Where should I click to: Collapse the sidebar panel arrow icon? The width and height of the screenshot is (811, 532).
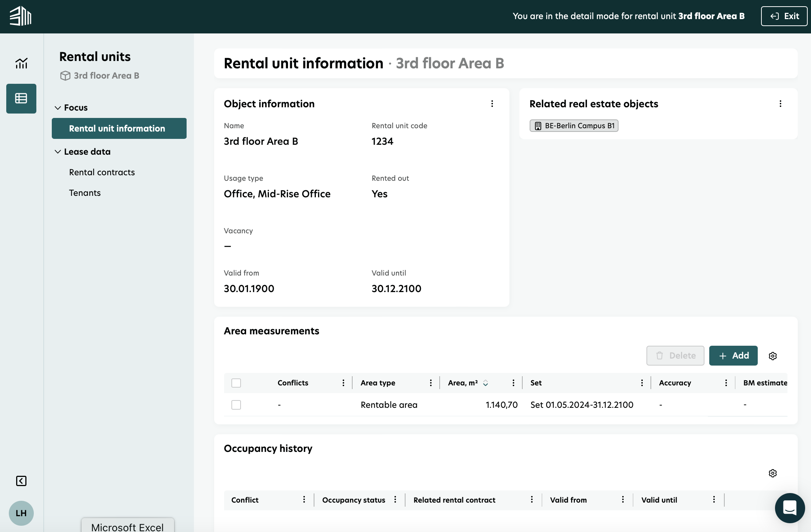tap(21, 481)
